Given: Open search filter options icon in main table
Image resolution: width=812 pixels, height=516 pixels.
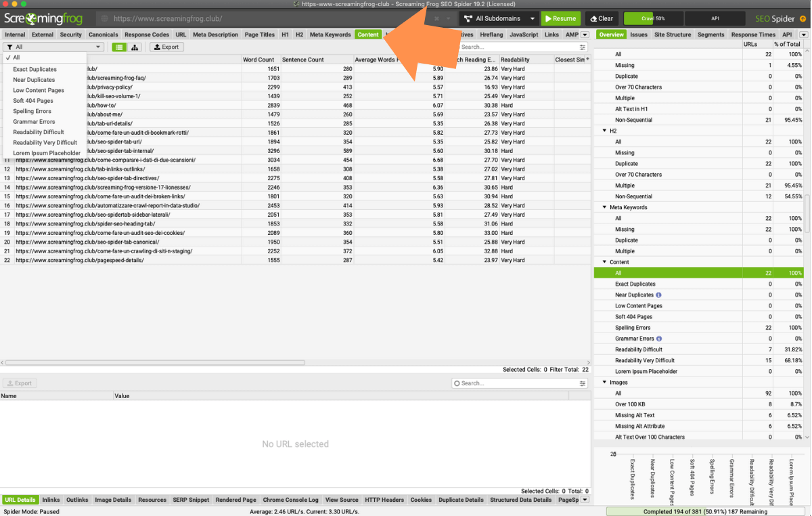Looking at the screenshot, I should [x=583, y=47].
